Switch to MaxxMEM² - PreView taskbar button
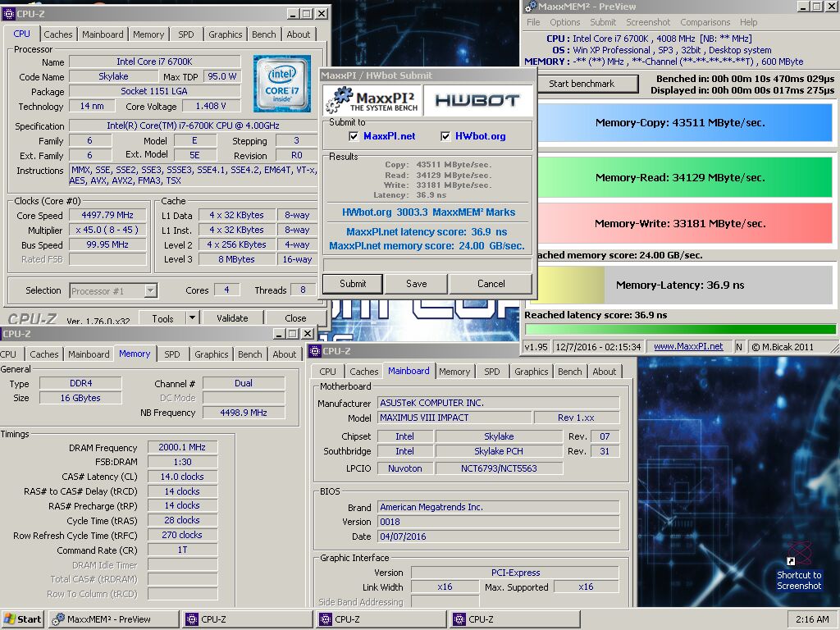840x630 pixels. click(113, 619)
